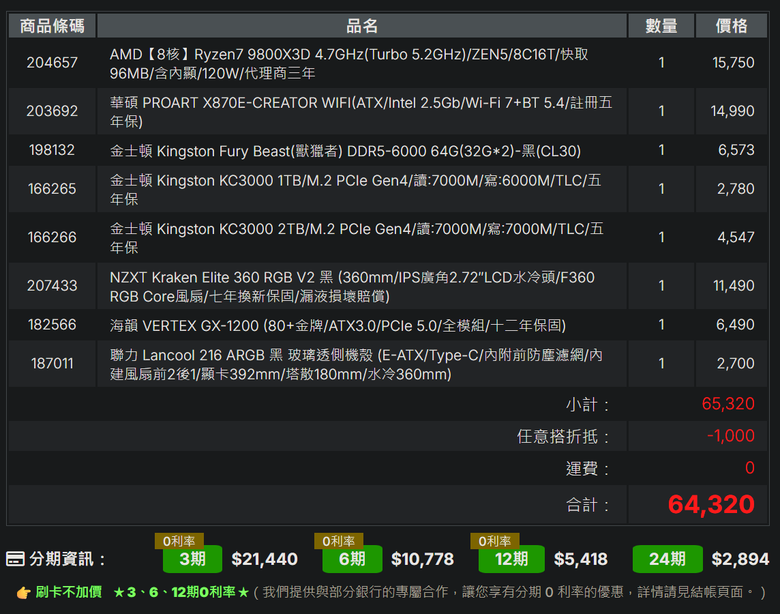
Task: Click the ★3、6、12期0利率★ text
Action: [x=181, y=592]
